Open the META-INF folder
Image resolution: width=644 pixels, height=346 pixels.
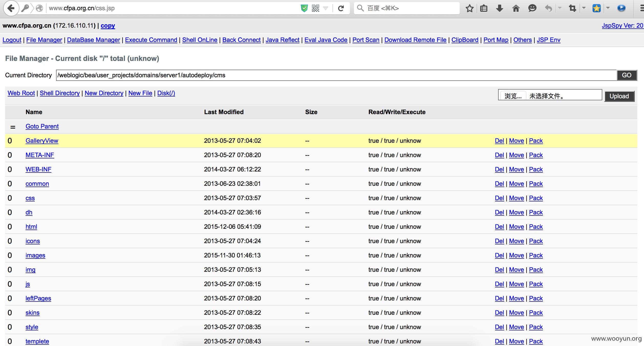coord(40,155)
